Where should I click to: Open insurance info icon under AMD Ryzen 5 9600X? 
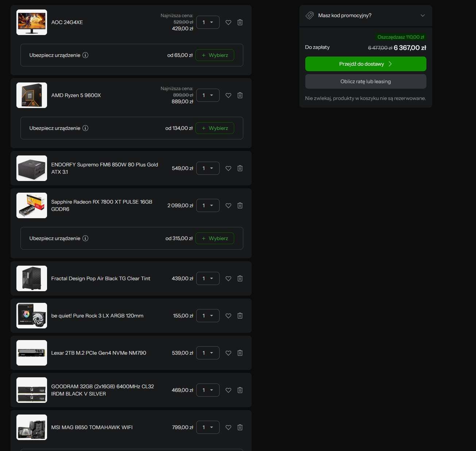(x=85, y=128)
